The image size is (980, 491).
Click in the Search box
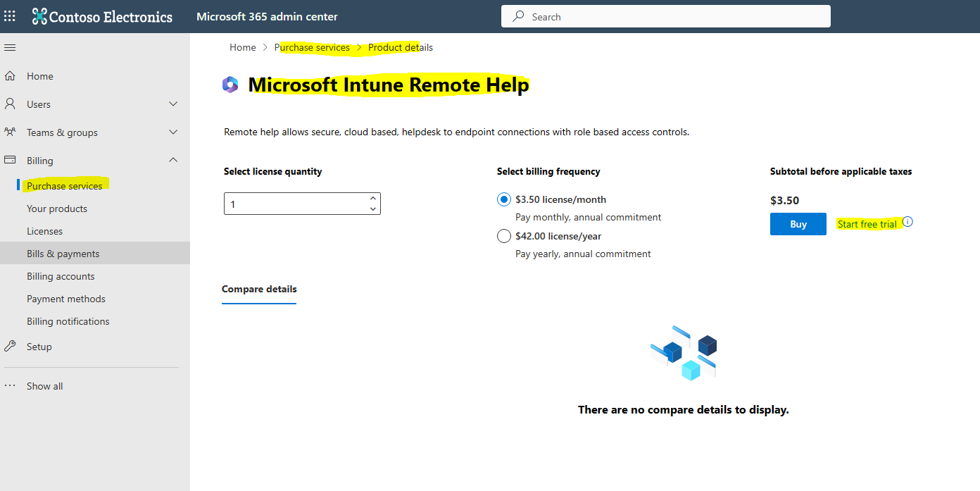[666, 16]
